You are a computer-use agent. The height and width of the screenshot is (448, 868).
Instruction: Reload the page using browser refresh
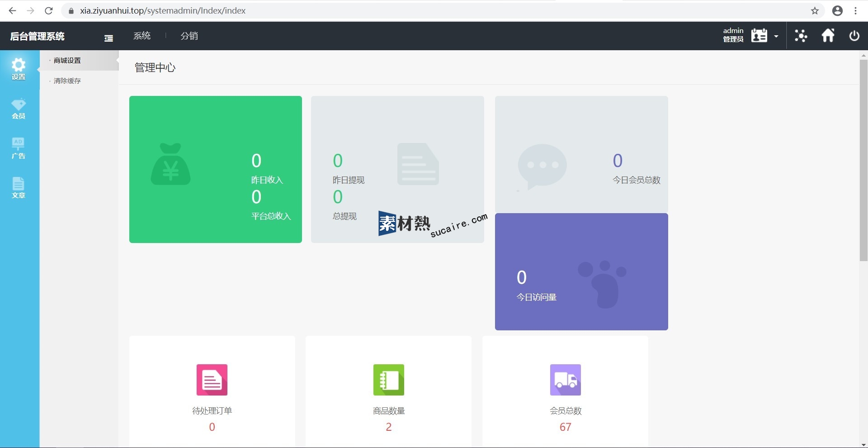pos(49,11)
